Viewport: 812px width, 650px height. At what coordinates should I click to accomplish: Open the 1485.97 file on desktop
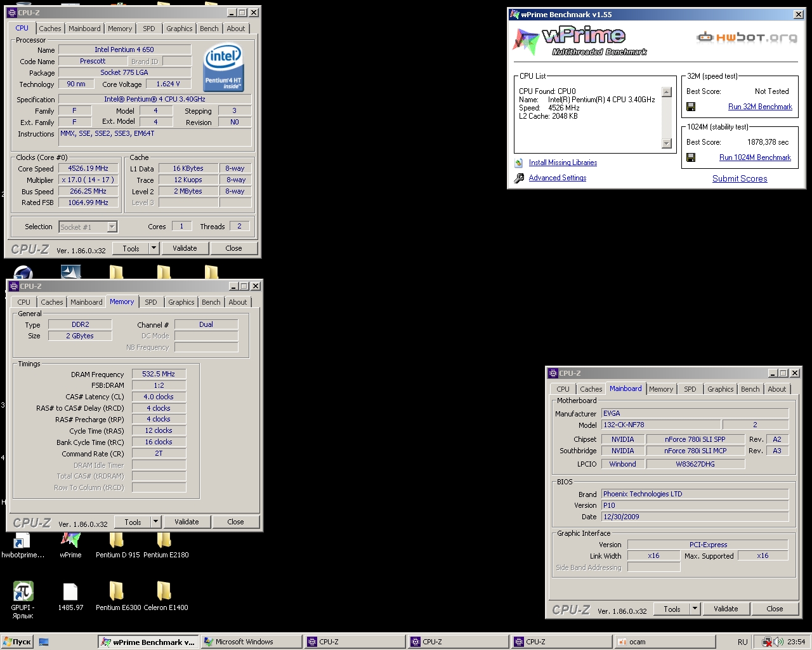pyautogui.click(x=70, y=592)
